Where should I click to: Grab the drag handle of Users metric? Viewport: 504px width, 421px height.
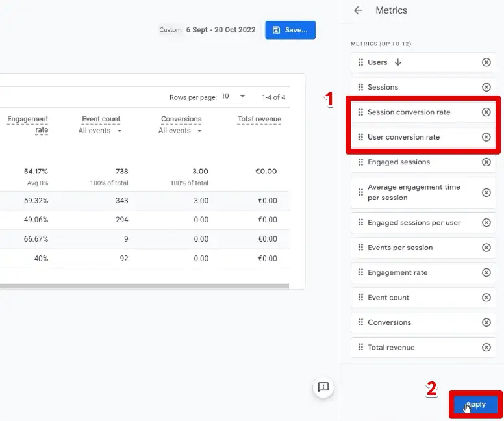pos(360,62)
